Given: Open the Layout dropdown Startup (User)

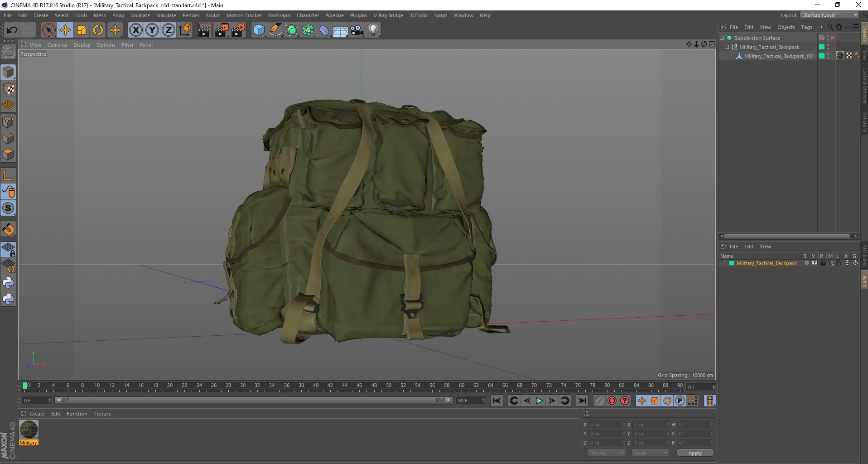Looking at the screenshot, I should click(x=829, y=15).
